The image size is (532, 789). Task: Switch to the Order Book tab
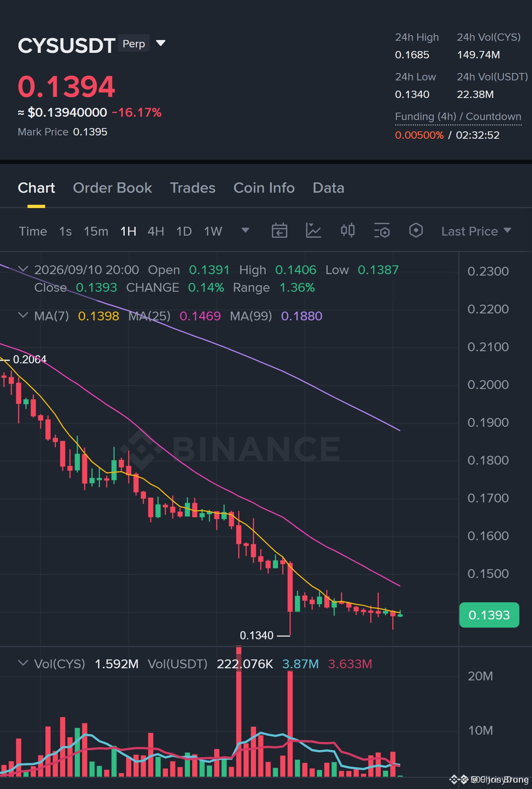click(x=112, y=188)
